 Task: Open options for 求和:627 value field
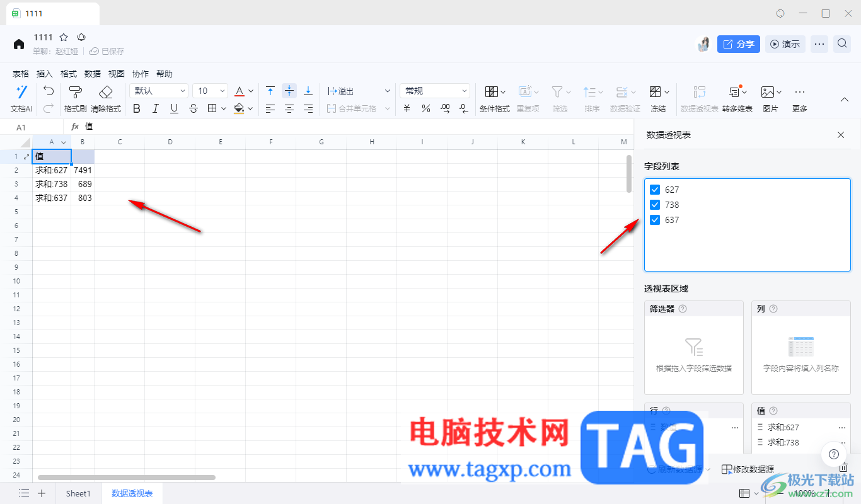point(842,427)
